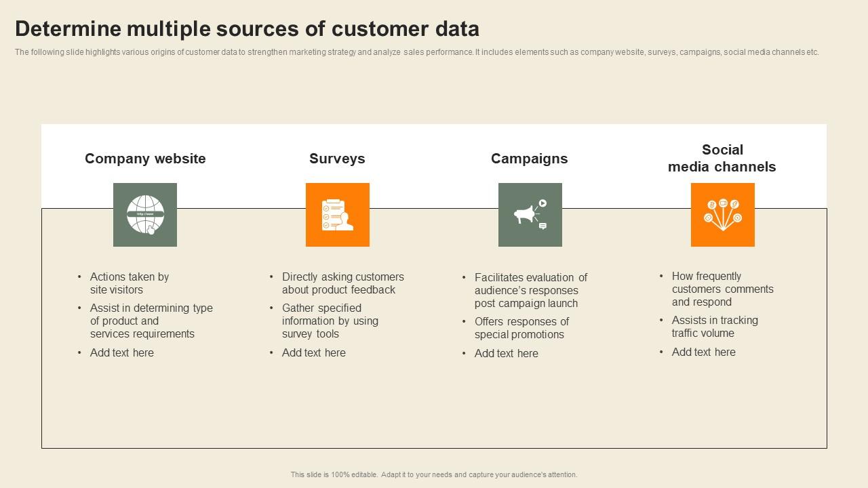Select 'Directly asking customers' bullet text
The image size is (868, 488).
point(342,283)
